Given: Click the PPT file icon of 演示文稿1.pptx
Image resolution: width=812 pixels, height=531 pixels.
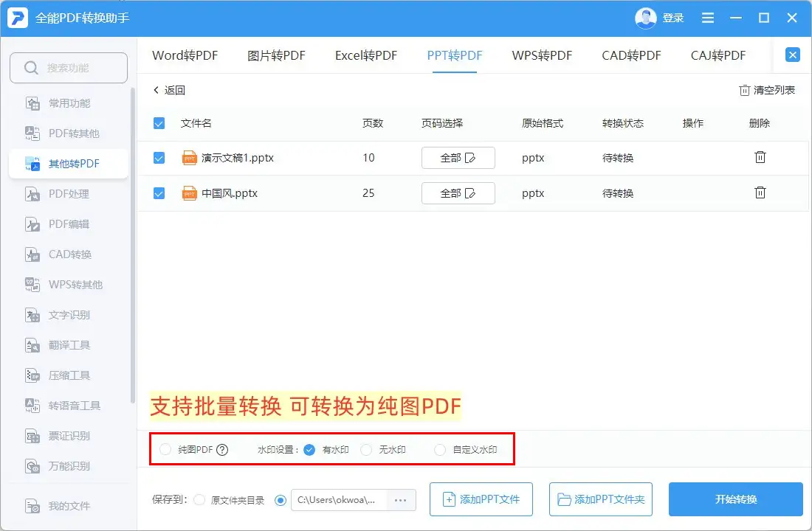Looking at the screenshot, I should (x=190, y=158).
